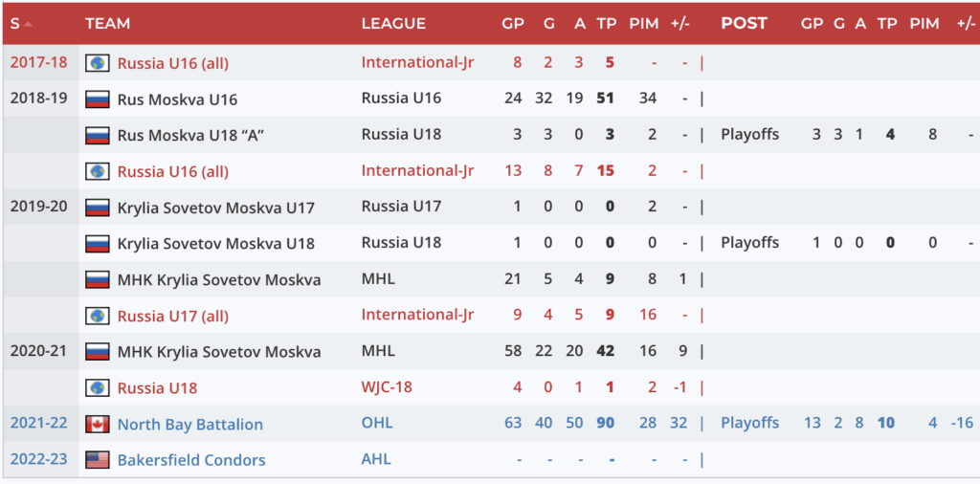Select the 2022-23 season link
This screenshot has width=980, height=484.
coord(38,459)
